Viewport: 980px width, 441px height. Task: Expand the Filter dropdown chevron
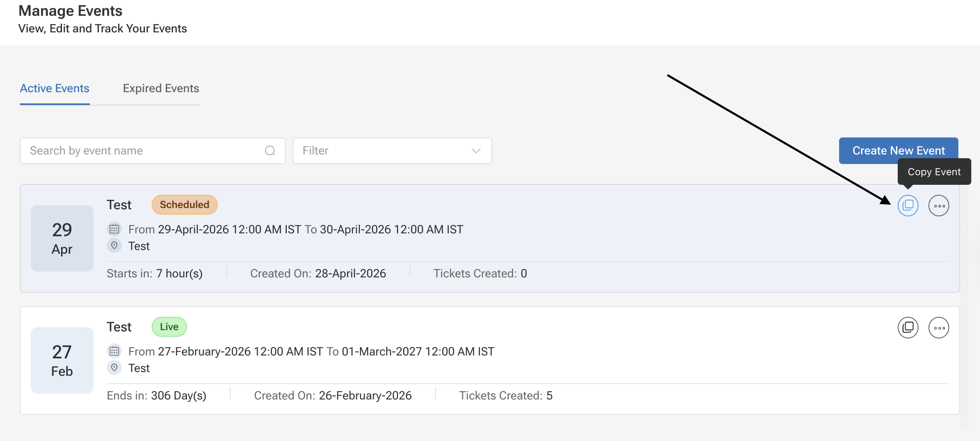[x=476, y=151]
